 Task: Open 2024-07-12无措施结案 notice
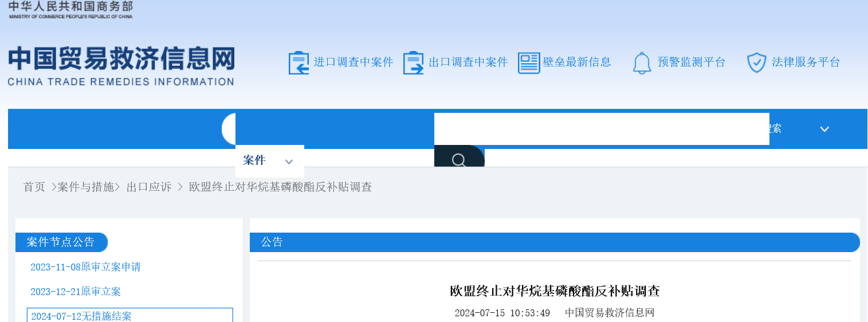130,316
